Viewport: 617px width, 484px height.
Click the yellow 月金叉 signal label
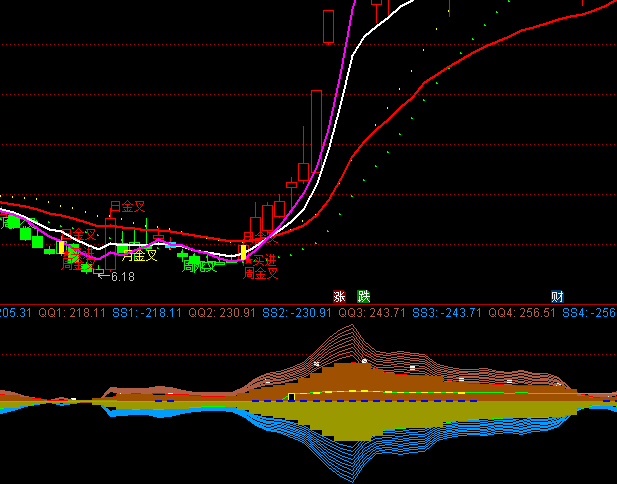[138, 255]
